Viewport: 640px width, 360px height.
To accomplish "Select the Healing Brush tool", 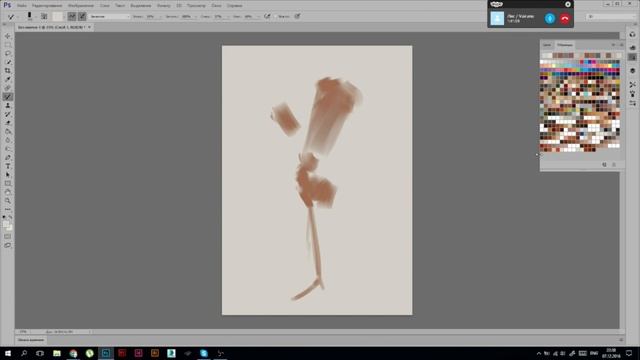I will [8, 88].
